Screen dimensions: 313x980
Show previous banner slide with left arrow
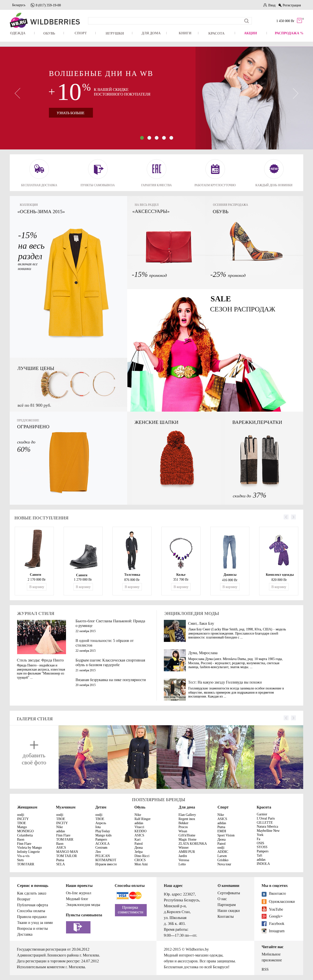click(x=17, y=93)
